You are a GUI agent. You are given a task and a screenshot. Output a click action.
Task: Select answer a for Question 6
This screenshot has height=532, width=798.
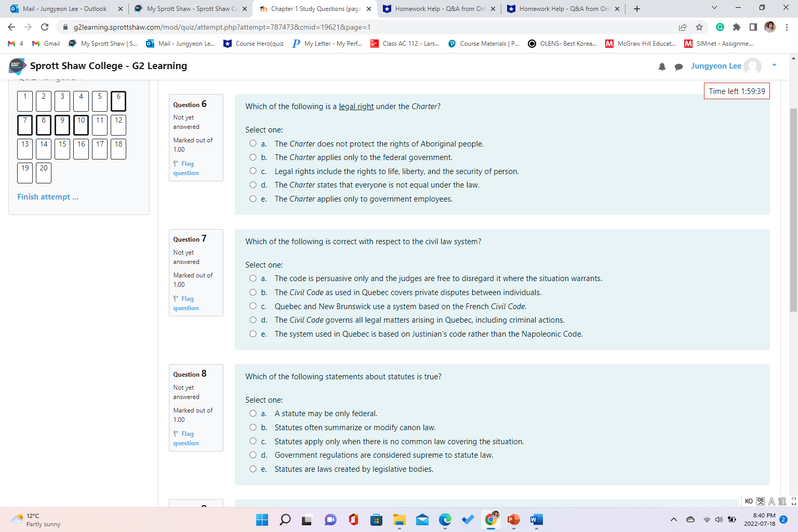click(x=253, y=143)
